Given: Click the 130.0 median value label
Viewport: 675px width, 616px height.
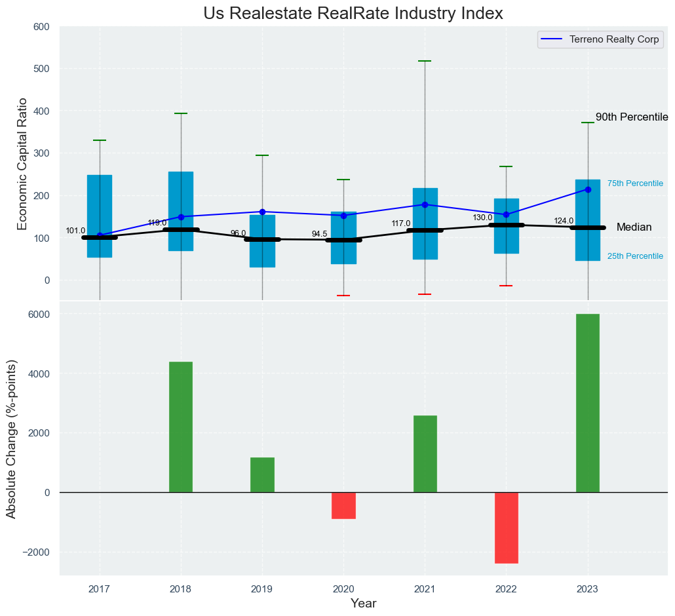Looking at the screenshot, I should pos(482,218).
